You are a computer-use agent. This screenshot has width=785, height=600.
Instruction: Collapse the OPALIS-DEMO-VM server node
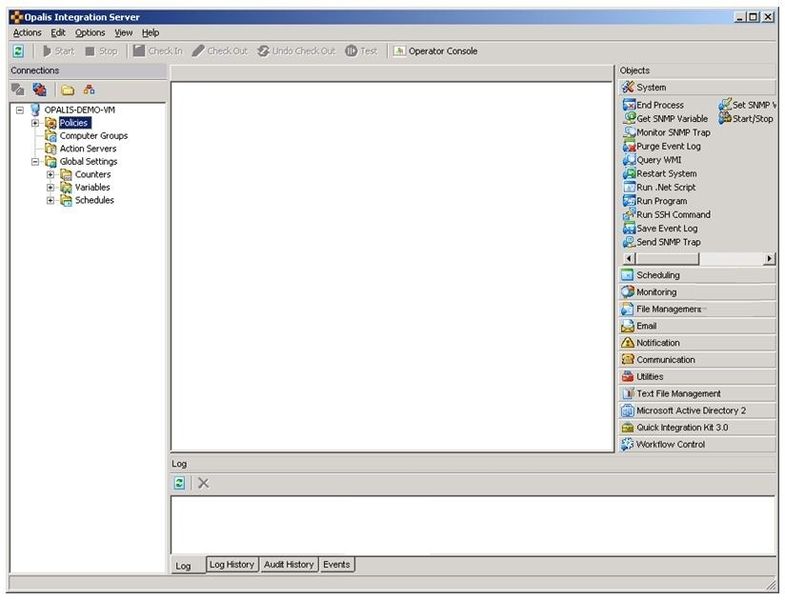20,110
